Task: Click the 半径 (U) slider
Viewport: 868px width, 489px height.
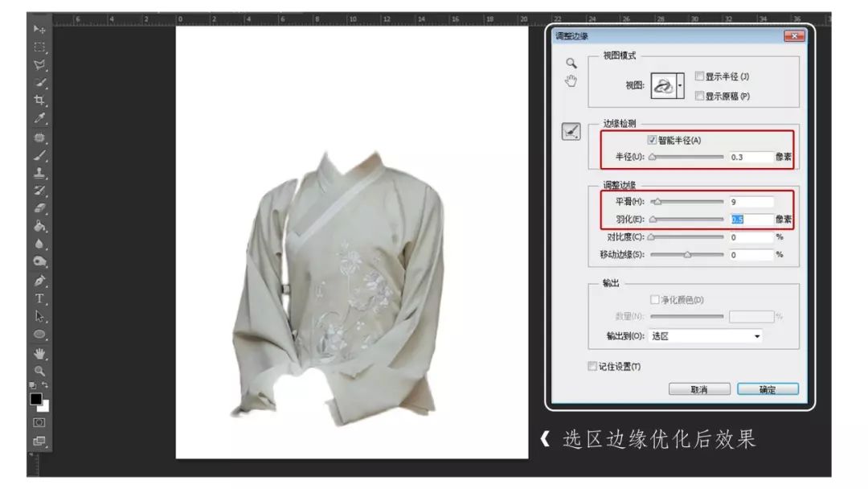Action: 687,158
